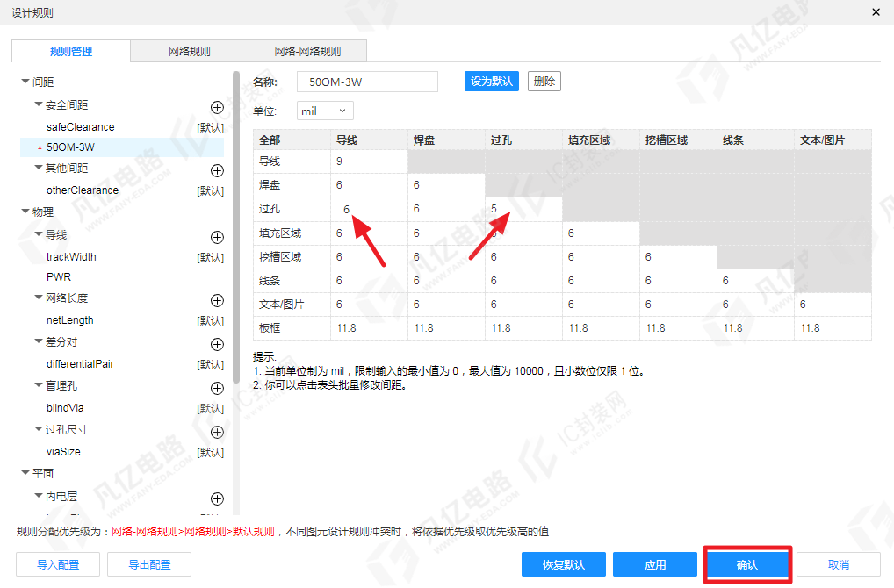Collapse the 物理 tree category
Image resolution: width=894 pixels, height=588 pixels.
25,212
